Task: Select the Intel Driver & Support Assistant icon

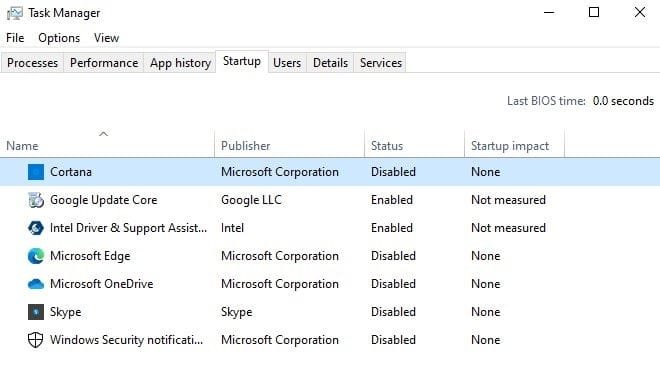Action: pyautogui.click(x=36, y=228)
